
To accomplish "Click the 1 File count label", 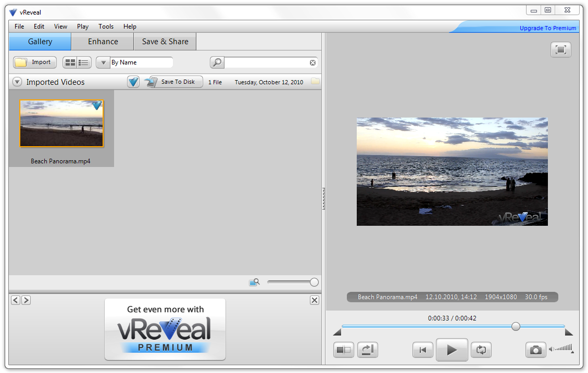I will pos(215,82).
